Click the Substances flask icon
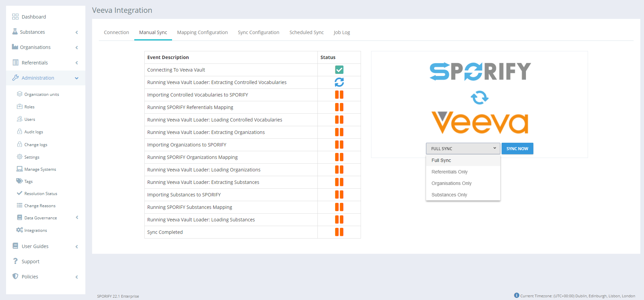The image size is (644, 300). 15,32
